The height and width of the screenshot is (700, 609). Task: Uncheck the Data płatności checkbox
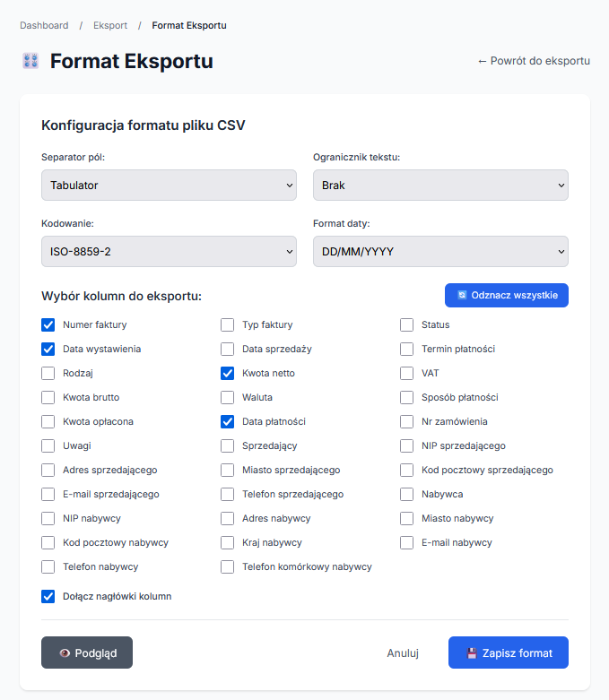click(x=228, y=421)
